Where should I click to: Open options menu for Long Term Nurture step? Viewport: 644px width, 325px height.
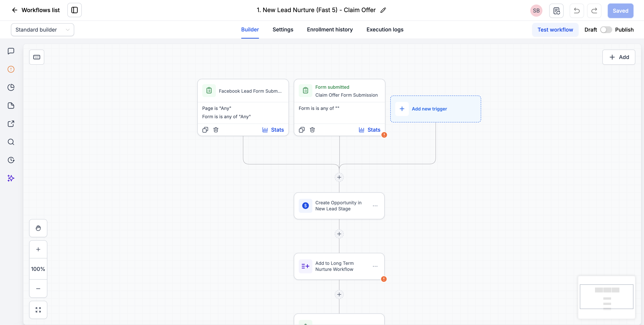(x=375, y=266)
